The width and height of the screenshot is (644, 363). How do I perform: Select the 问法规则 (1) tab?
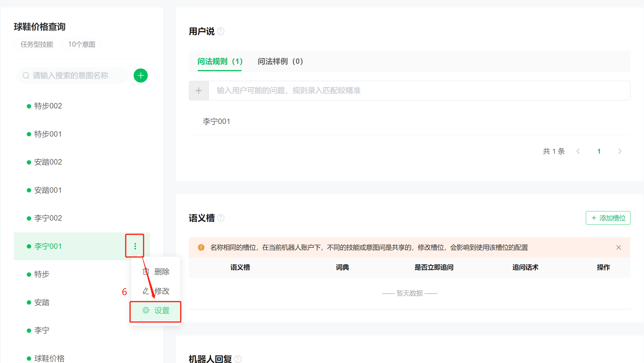(x=220, y=61)
